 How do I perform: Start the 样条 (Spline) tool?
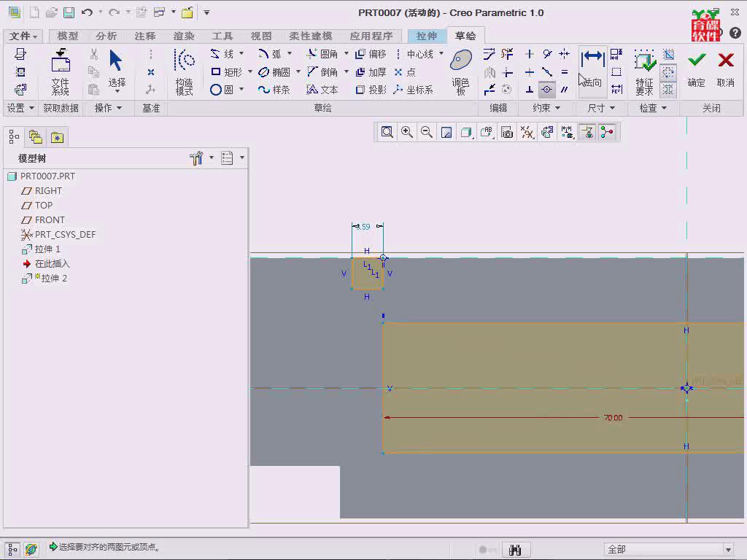point(274,90)
